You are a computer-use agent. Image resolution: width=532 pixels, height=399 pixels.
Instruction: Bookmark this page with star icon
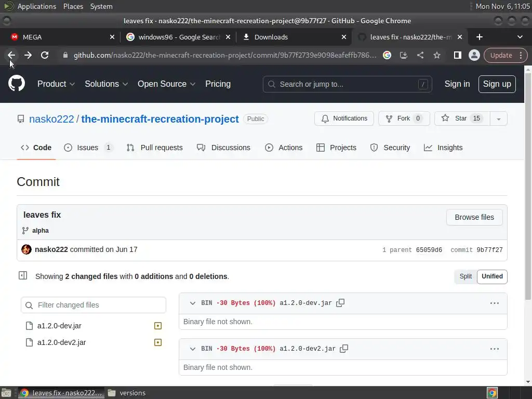click(436, 55)
